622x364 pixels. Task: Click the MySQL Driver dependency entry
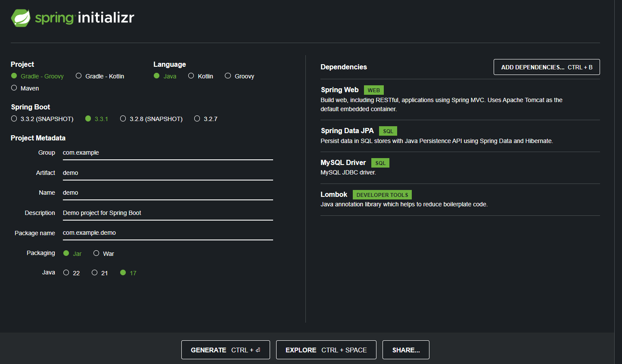coord(460,168)
